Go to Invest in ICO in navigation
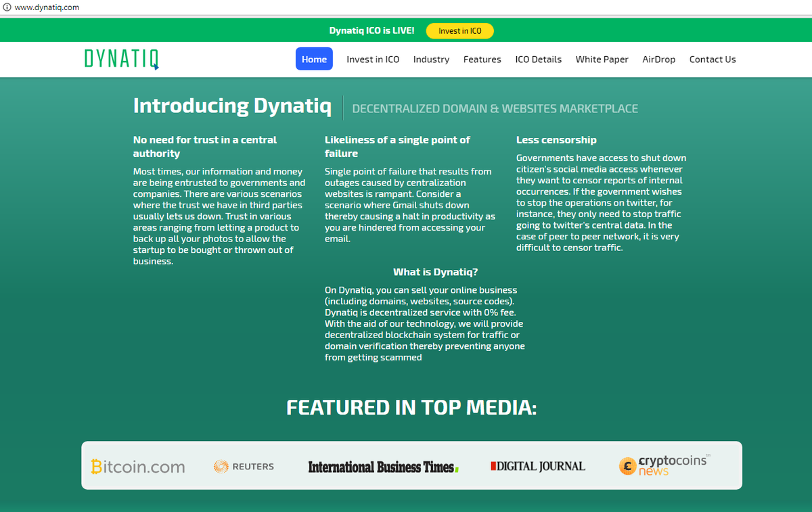 [x=373, y=60]
